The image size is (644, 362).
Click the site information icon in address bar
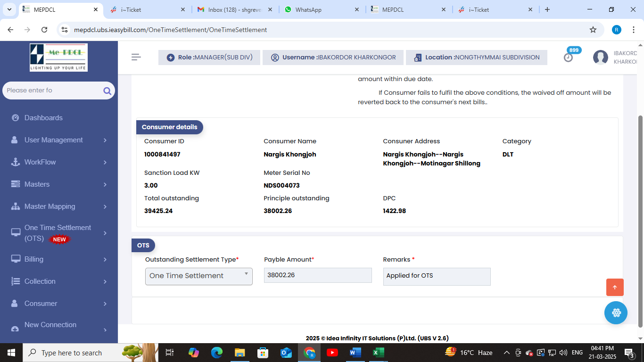[x=65, y=30]
